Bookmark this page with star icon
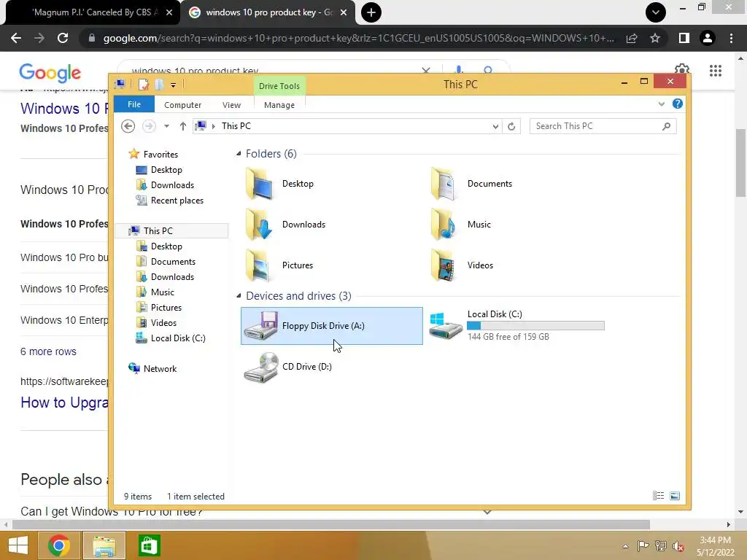The image size is (747, 560). 655,38
